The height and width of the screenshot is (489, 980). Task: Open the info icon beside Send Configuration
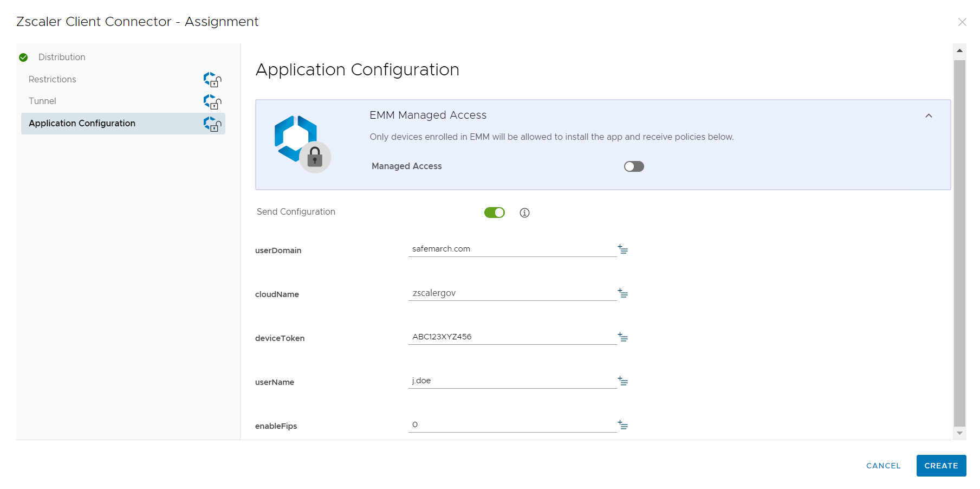524,213
